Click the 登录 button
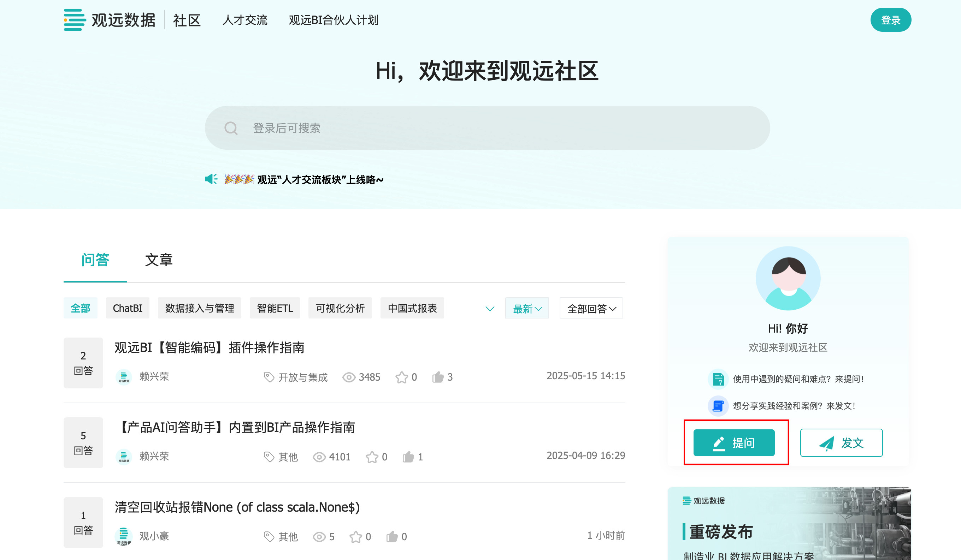Viewport: 961px width, 560px height. (890, 20)
